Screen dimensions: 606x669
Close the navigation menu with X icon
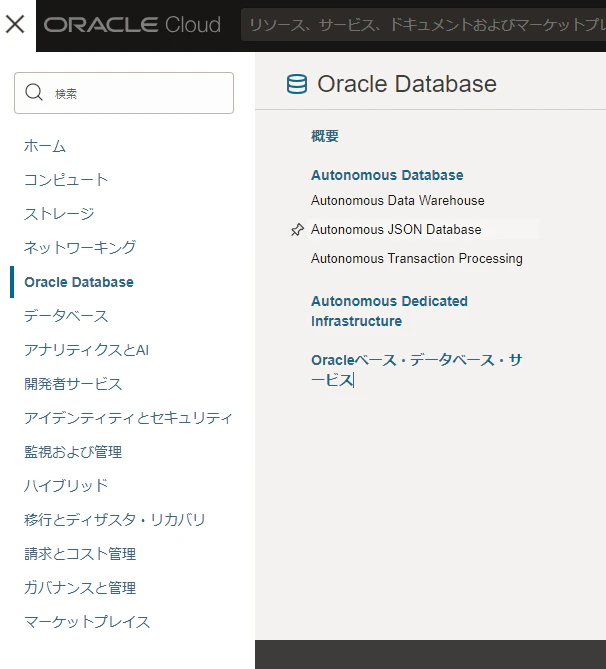point(15,24)
